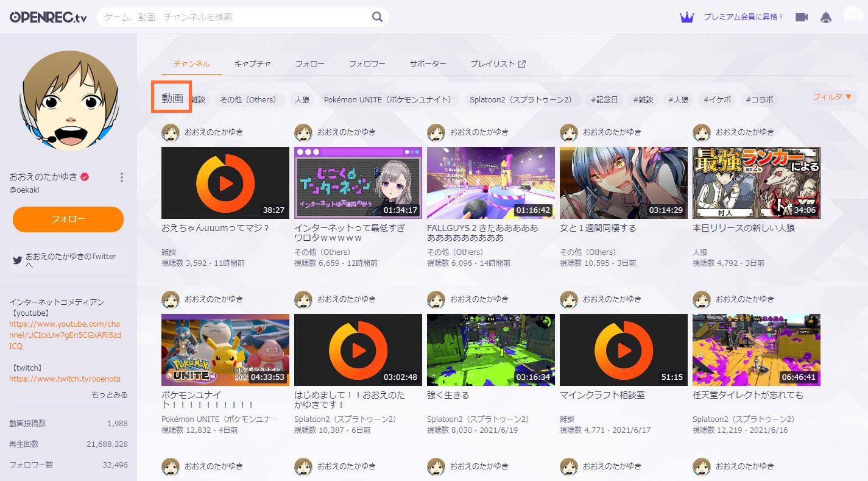Image resolution: width=868 pixels, height=481 pixels.
Task: Click uploader avatar above 女と１週間同棲する
Action: pos(569,132)
